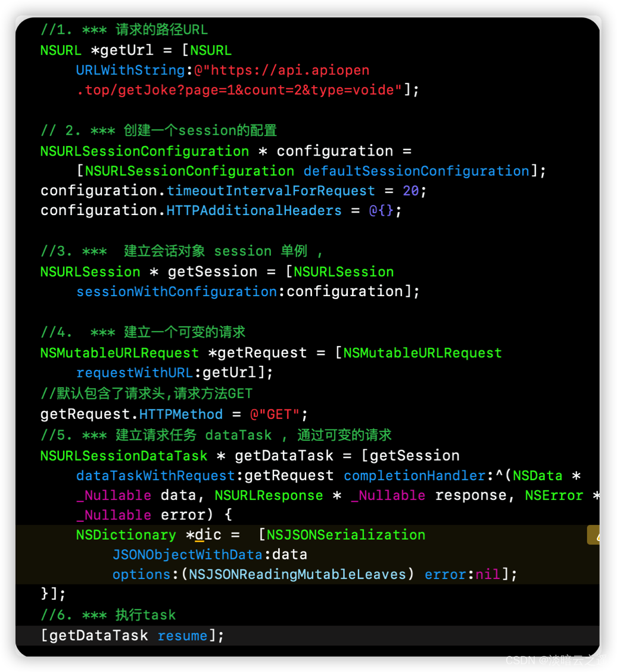Click the "timeoutIntervalForRequest" property
617x672 pixels.
pyautogui.click(x=271, y=191)
